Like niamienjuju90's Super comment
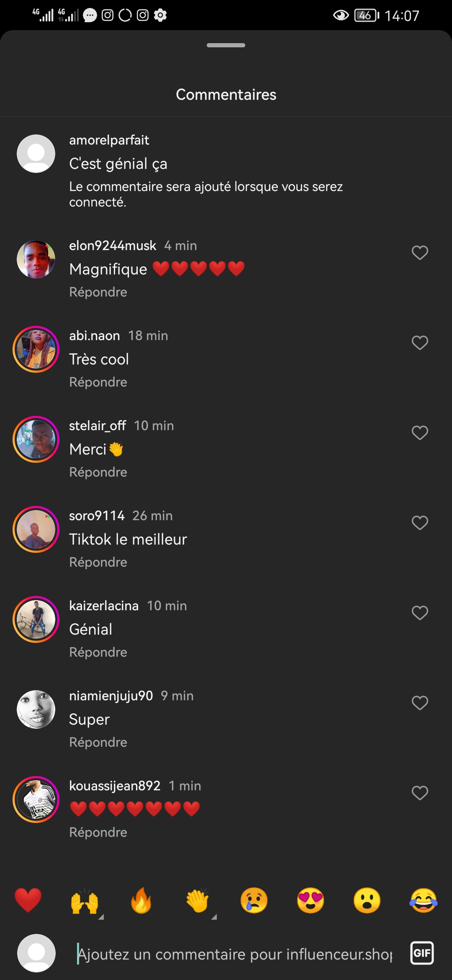The image size is (452, 980). (x=420, y=703)
